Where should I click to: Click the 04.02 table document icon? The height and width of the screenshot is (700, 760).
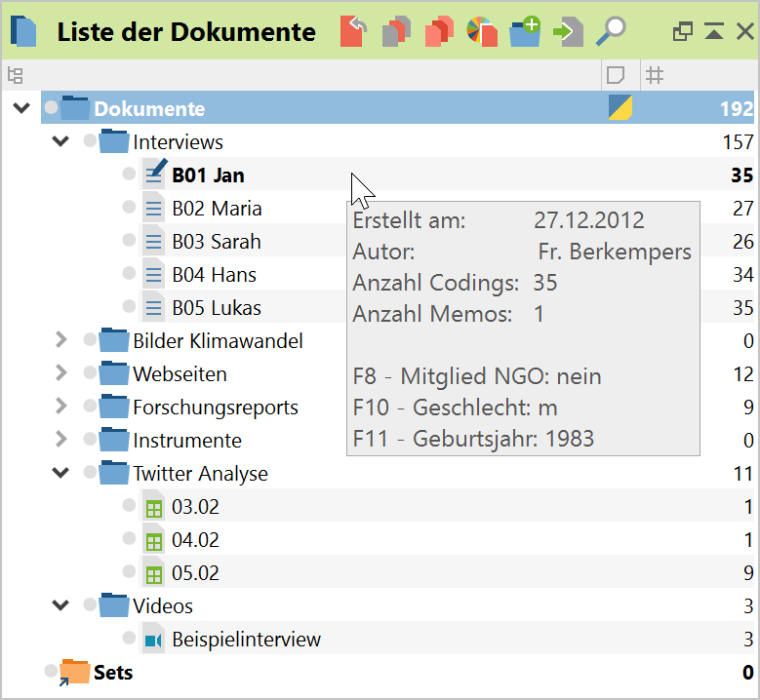[x=153, y=540]
